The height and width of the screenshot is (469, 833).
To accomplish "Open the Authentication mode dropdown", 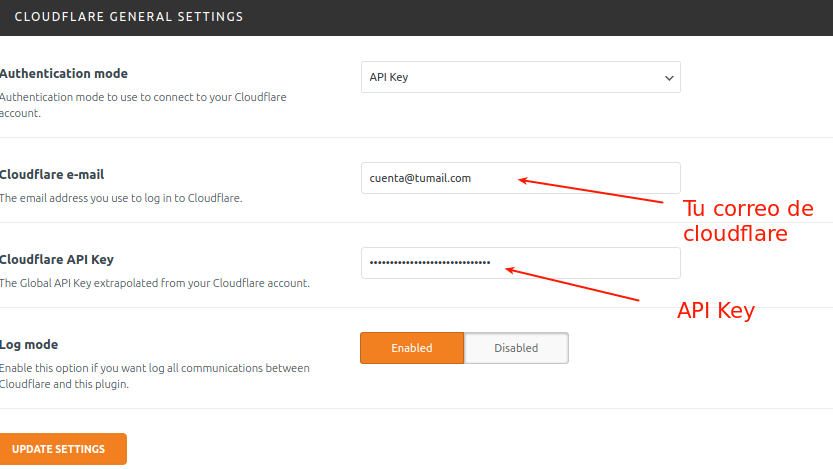I will (521, 77).
